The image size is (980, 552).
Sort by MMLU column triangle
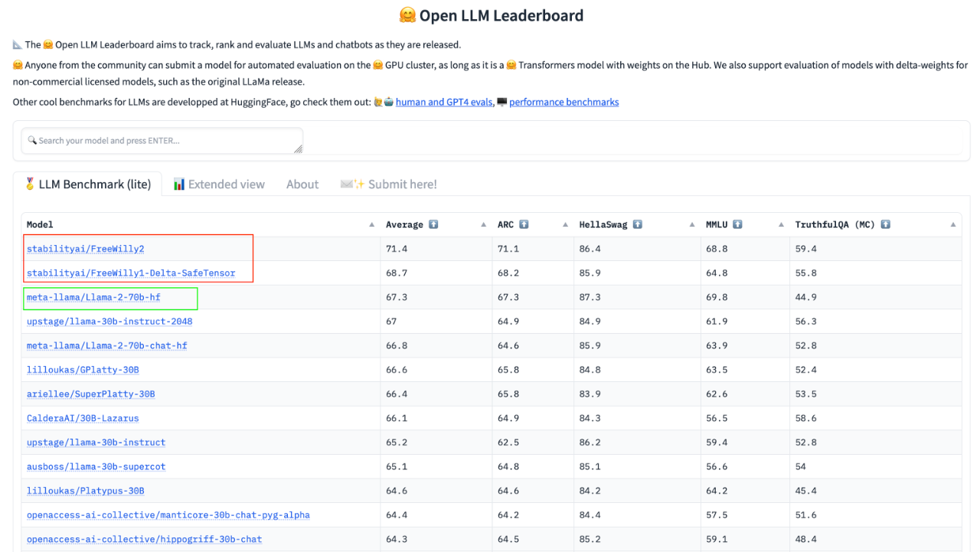pos(781,225)
